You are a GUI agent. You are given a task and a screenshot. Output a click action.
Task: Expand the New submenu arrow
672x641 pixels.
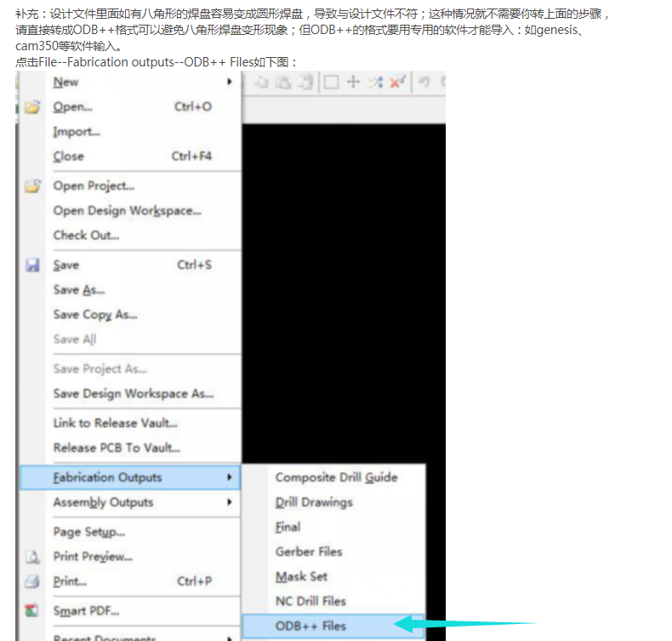pos(229,83)
